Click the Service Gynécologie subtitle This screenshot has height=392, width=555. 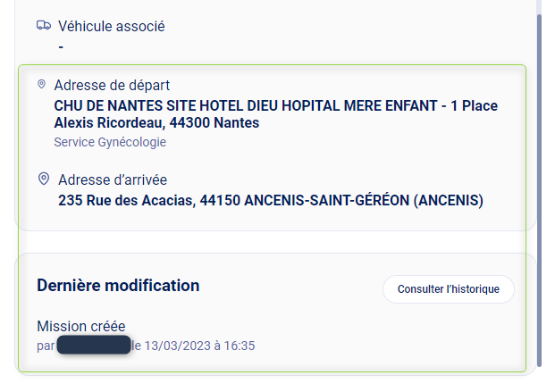(110, 142)
